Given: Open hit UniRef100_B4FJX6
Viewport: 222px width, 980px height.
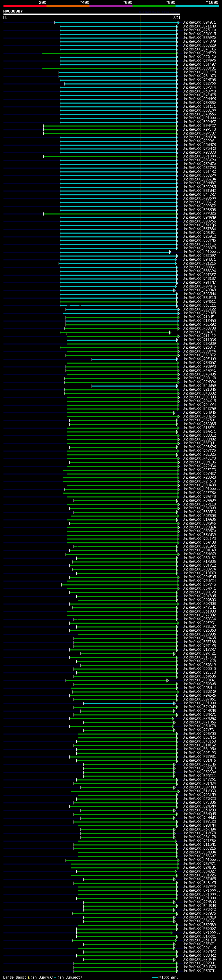Looking at the screenshot, I should tap(199, 49).
